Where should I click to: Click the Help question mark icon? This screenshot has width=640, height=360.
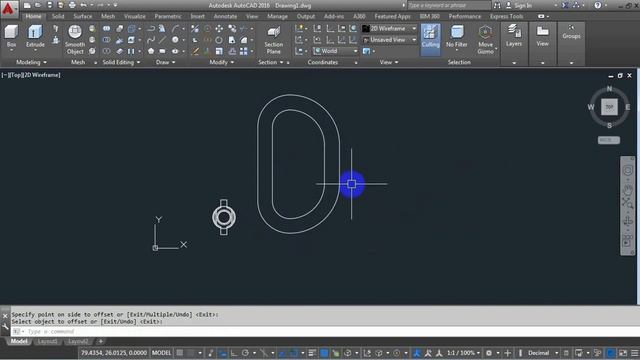coord(598,5)
